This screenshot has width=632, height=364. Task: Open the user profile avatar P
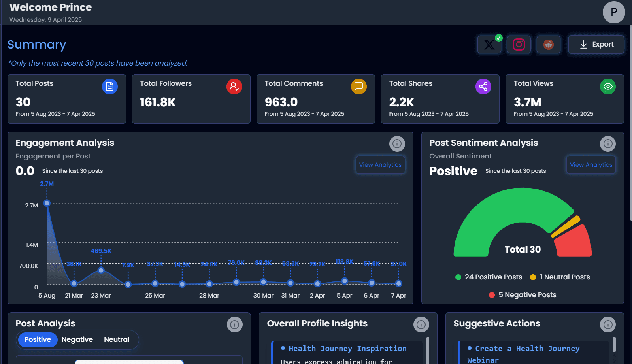(613, 12)
